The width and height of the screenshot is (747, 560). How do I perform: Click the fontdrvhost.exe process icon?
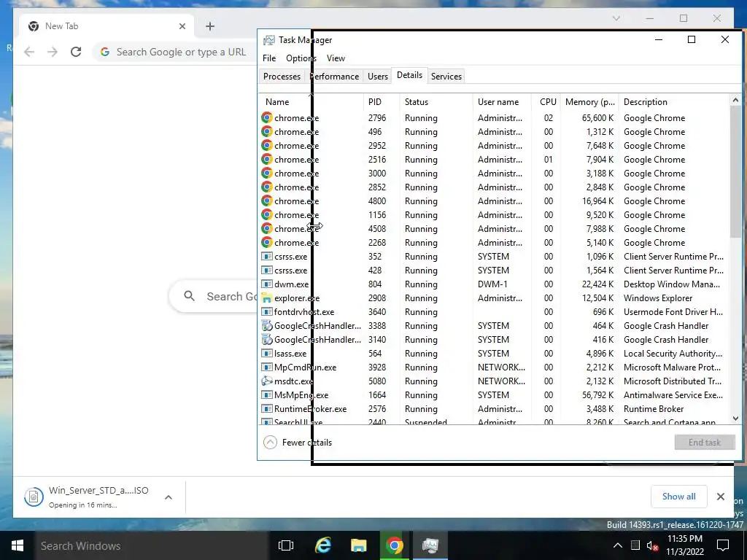[x=267, y=312]
